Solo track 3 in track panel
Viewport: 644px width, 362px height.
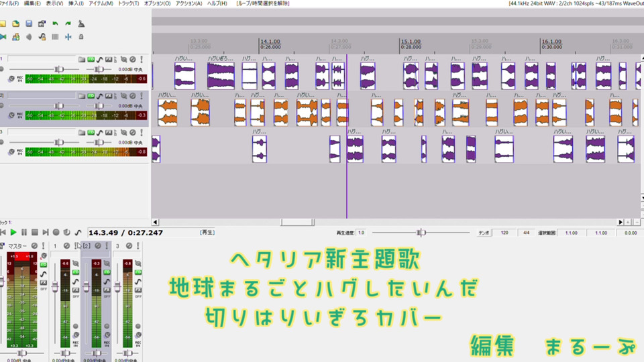point(142,133)
